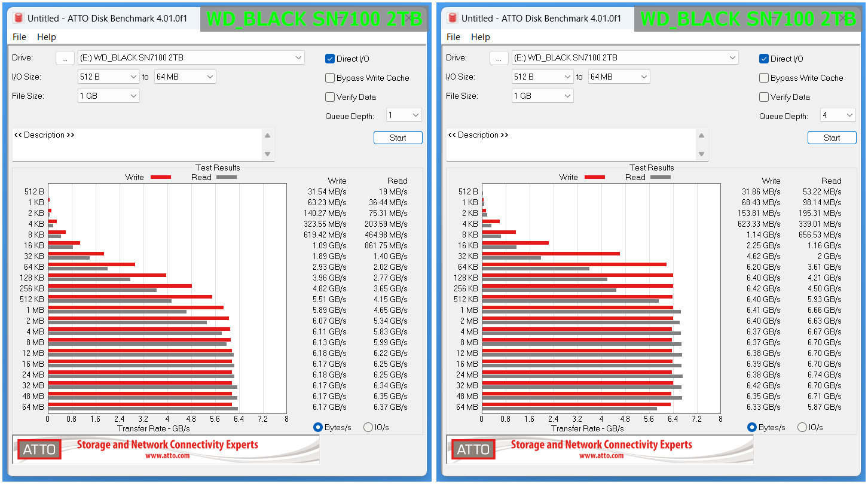
Task: Open the Drive dropdown in the right window
Action: click(625, 57)
